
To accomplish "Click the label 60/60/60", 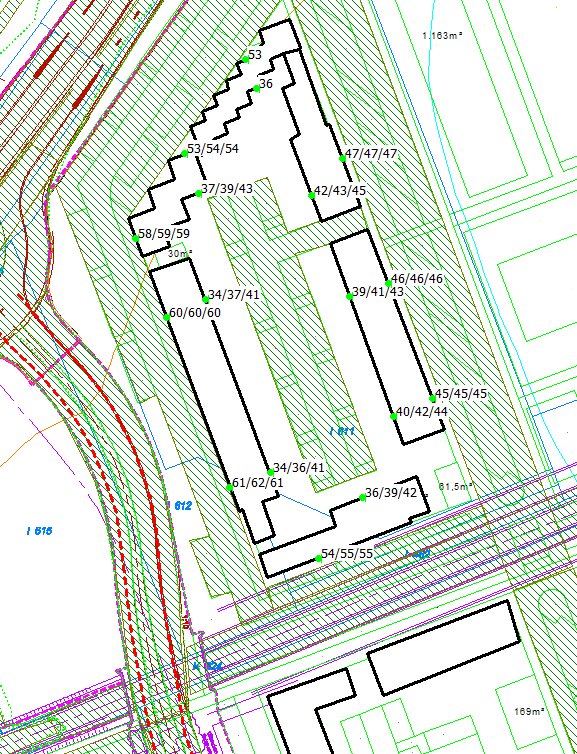I will [x=195, y=313].
